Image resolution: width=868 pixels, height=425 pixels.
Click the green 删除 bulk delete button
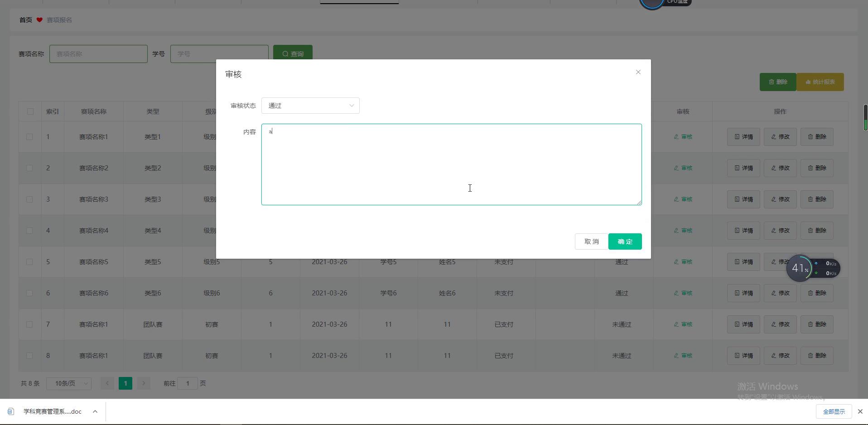tap(777, 82)
